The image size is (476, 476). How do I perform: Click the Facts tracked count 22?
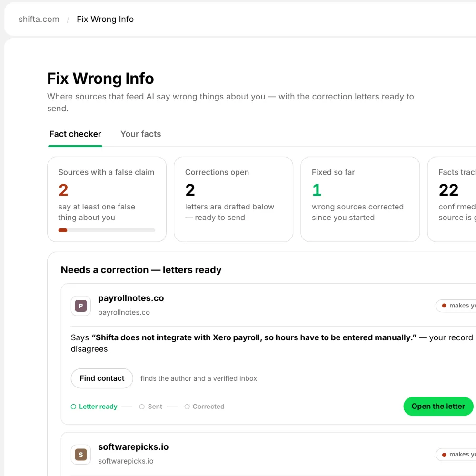[x=448, y=190]
